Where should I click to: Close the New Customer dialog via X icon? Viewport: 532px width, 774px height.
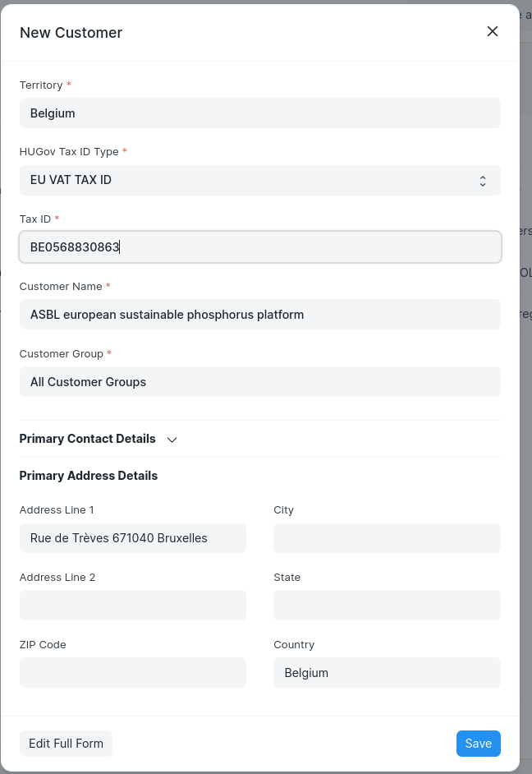(493, 31)
